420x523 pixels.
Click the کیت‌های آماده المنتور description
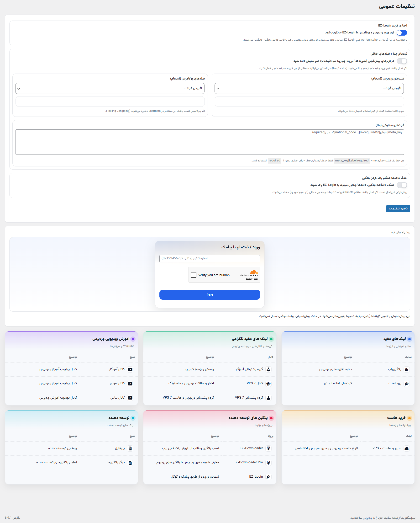click(338, 384)
